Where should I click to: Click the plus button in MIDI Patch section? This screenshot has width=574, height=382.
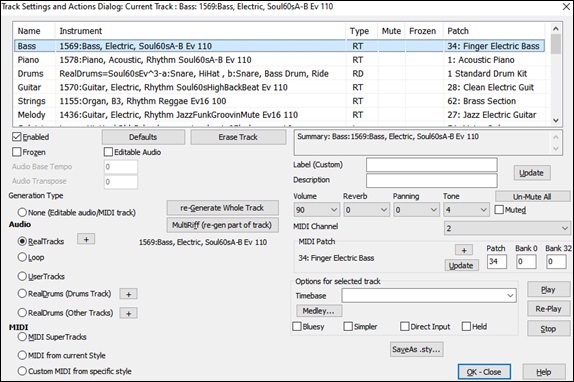(464, 250)
